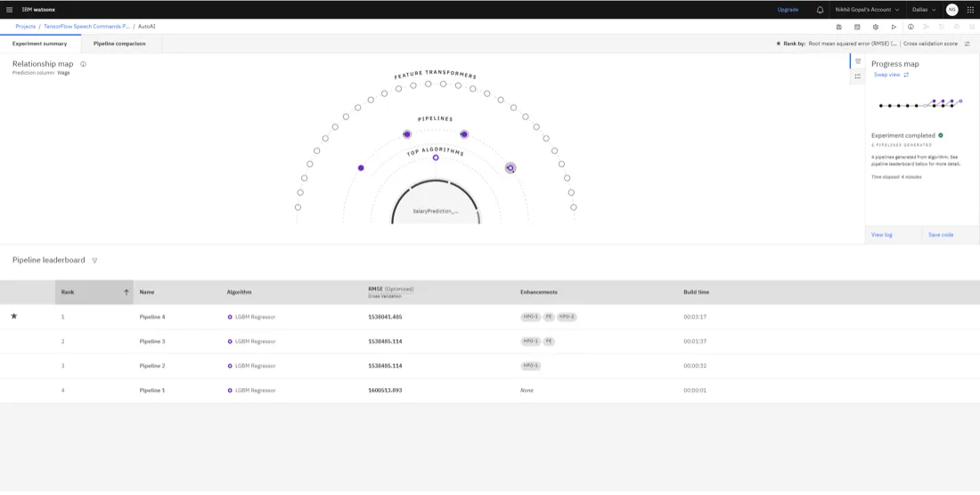
Task: Open ranking settings sliders icon
Action: 967,44
